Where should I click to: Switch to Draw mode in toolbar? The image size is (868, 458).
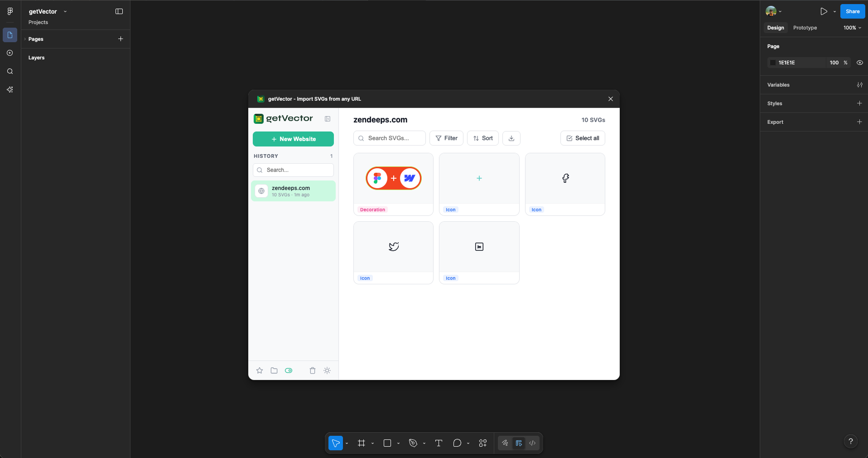(505, 443)
